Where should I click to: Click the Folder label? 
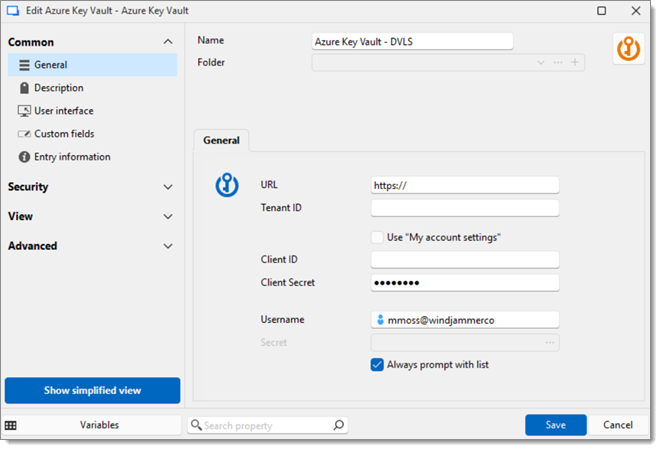click(x=211, y=62)
